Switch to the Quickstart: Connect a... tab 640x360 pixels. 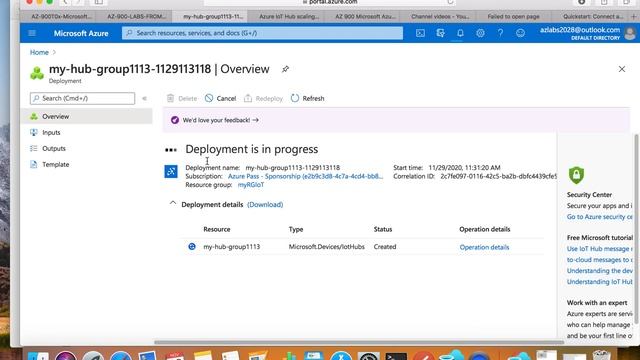(x=593, y=17)
